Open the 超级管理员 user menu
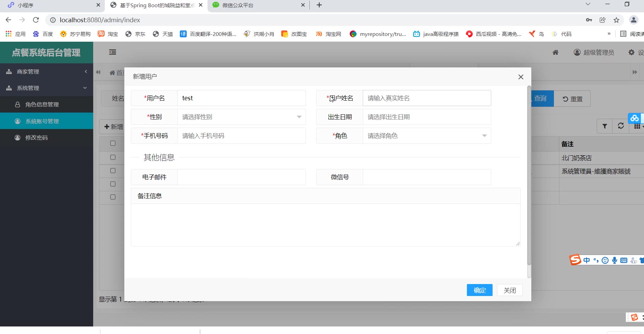644x334 pixels. (x=594, y=52)
